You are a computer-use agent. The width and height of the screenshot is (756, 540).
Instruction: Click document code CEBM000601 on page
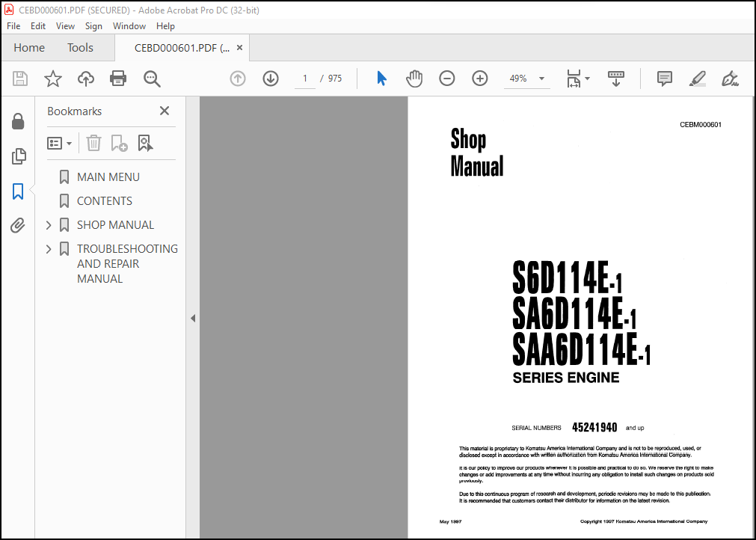tap(701, 125)
